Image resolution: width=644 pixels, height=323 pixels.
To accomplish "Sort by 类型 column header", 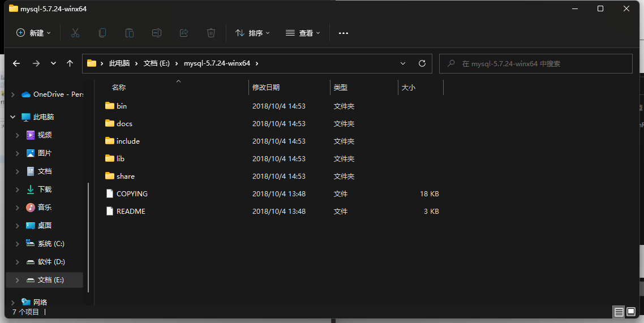I will click(x=341, y=88).
